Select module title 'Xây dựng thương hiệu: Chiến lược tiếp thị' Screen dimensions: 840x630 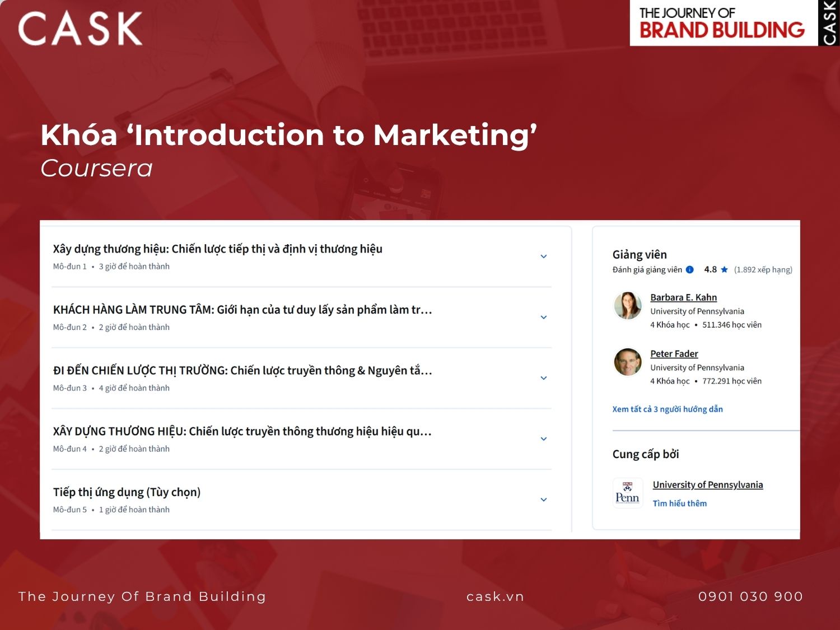pos(218,249)
